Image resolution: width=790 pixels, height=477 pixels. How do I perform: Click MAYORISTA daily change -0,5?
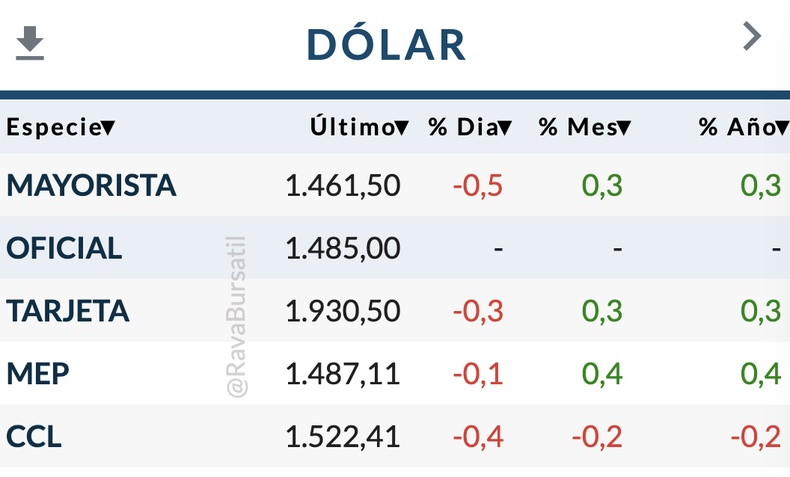click(x=477, y=185)
